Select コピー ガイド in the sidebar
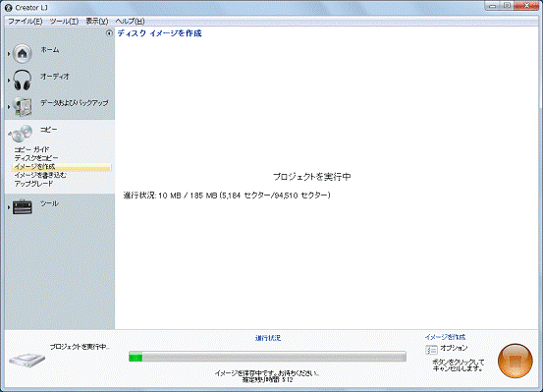Screen dimensions: 543x392 coord(31,149)
